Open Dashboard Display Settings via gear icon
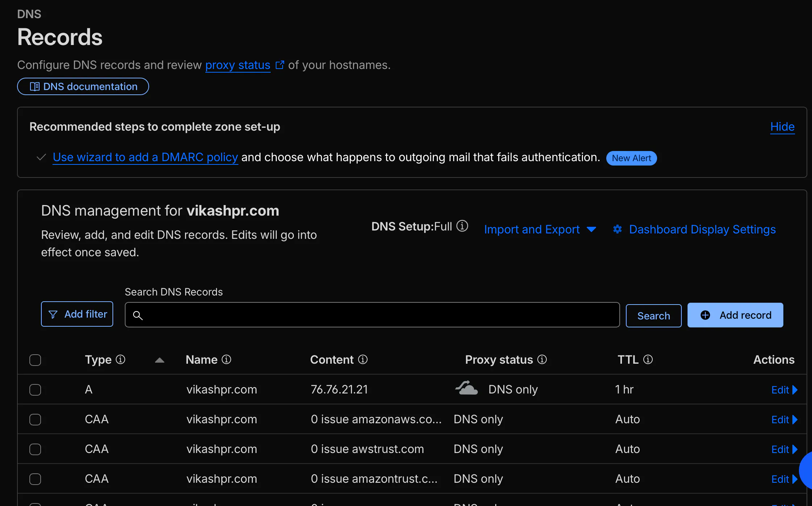This screenshot has height=506, width=812. 617,229
